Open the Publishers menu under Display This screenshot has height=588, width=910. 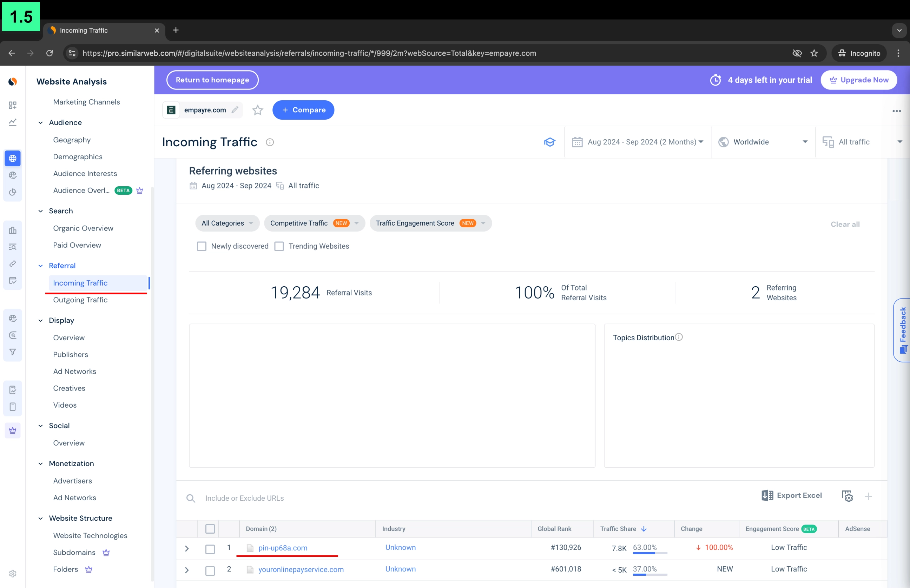click(x=70, y=354)
